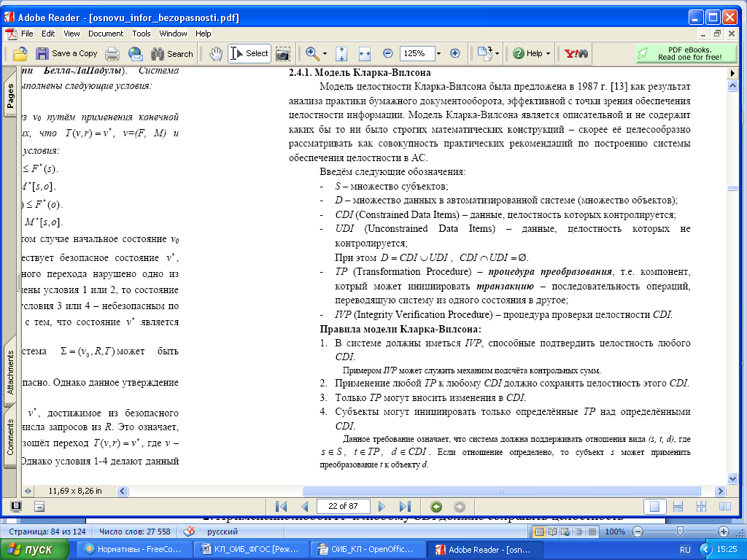Image resolution: width=747 pixels, height=560 pixels.
Task: Open the Edit menu
Action: (x=48, y=34)
